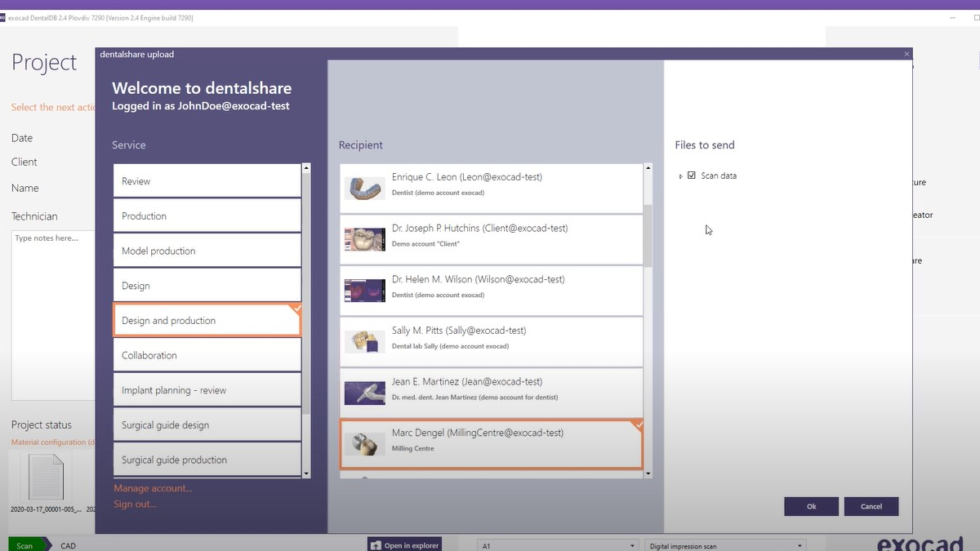Click Open in explorer button

(x=404, y=544)
